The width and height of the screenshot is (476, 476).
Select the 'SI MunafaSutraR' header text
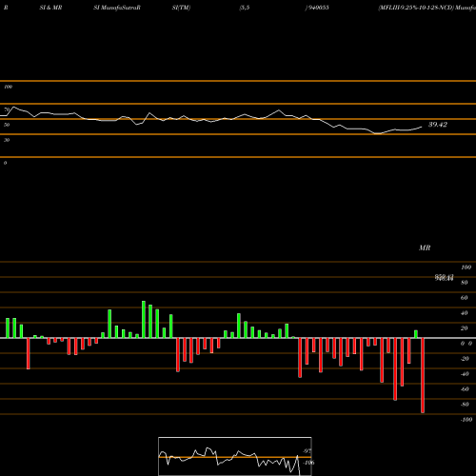117,8
